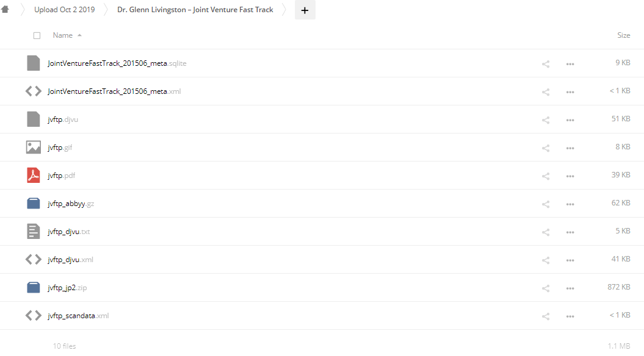Share the jvftp_jp2.zip file
The image size is (644, 356).
(x=546, y=288)
